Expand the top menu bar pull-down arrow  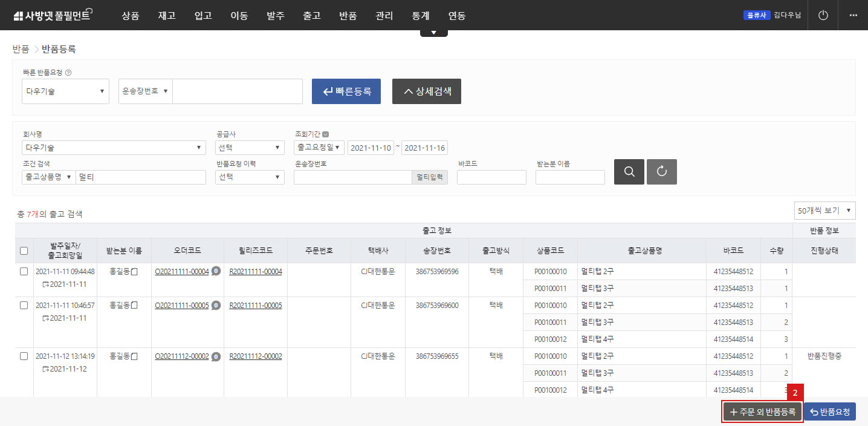click(x=433, y=33)
